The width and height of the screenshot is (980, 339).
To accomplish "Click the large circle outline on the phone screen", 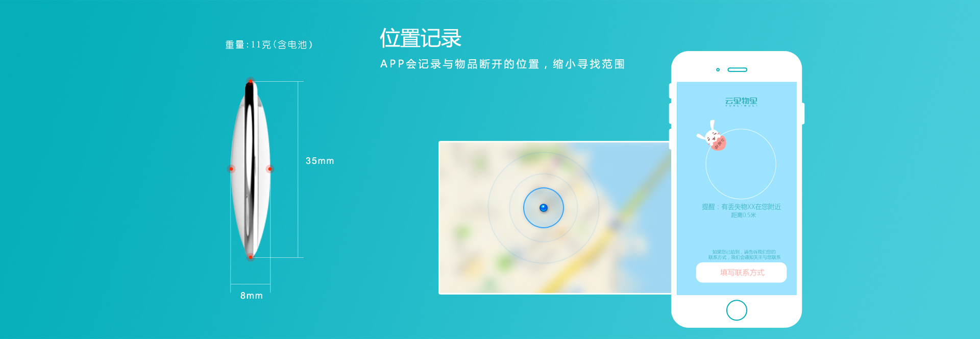I will [741, 164].
